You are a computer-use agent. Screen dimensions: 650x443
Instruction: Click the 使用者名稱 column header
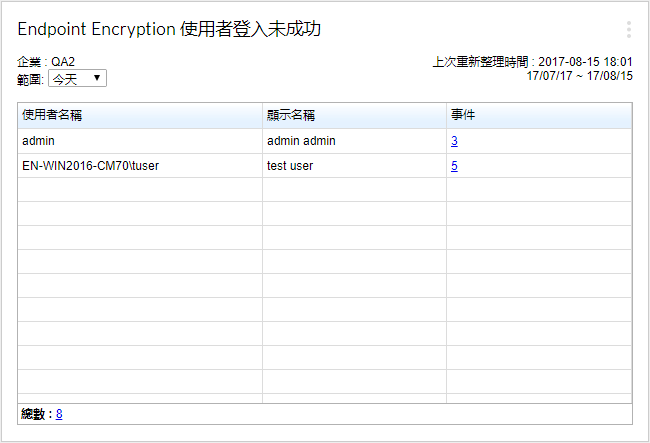pyautogui.click(x=52, y=116)
